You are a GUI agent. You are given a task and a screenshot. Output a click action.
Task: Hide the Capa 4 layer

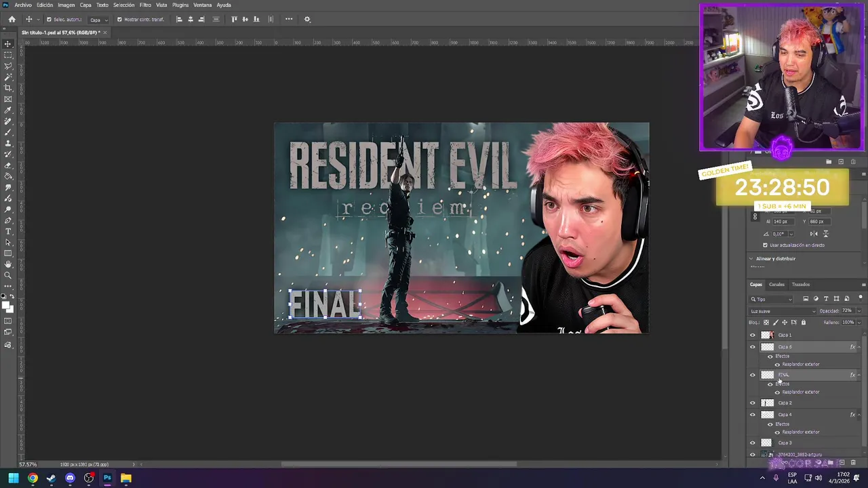point(752,415)
